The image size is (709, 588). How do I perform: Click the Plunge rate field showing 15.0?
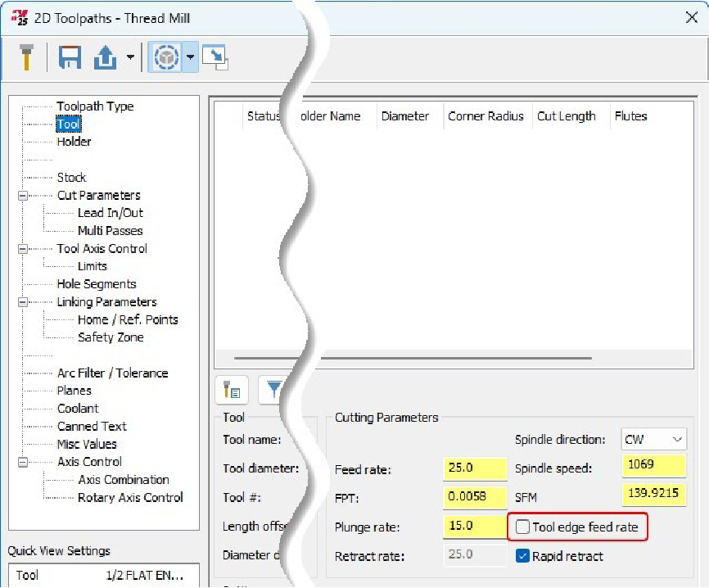point(475,527)
